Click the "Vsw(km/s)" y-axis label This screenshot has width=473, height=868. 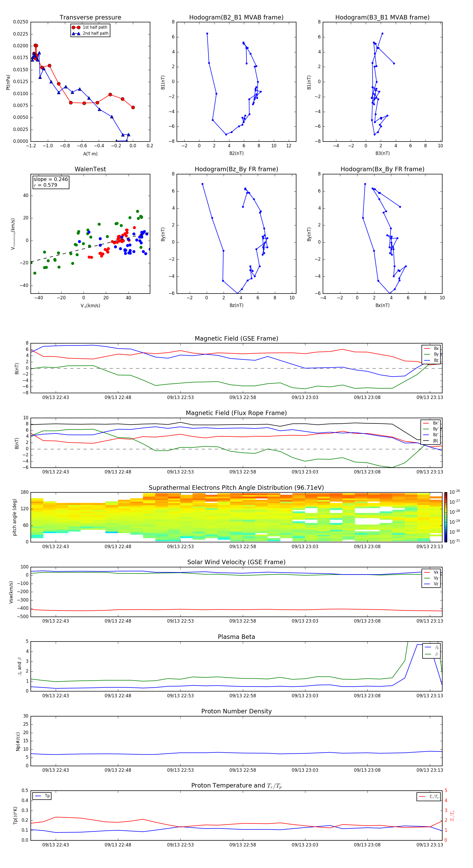point(11,592)
